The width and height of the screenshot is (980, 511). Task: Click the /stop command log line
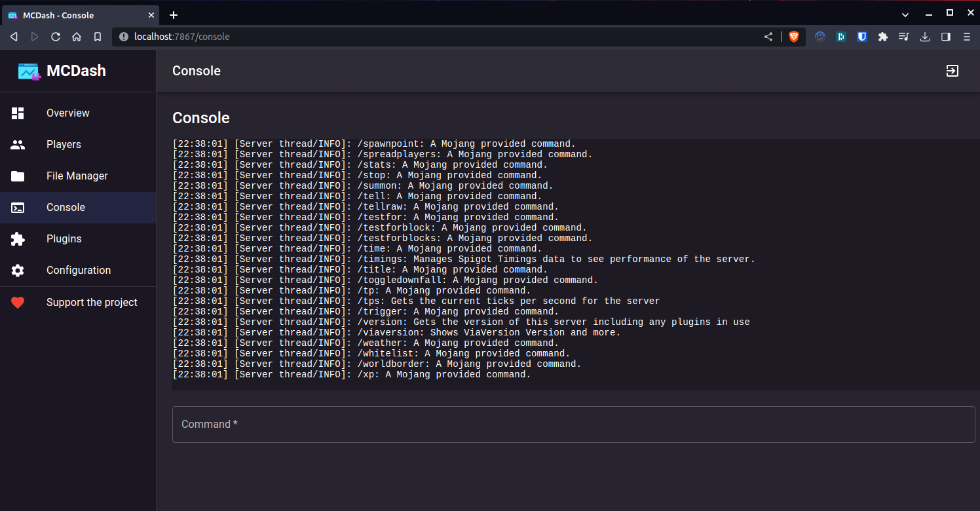click(357, 176)
